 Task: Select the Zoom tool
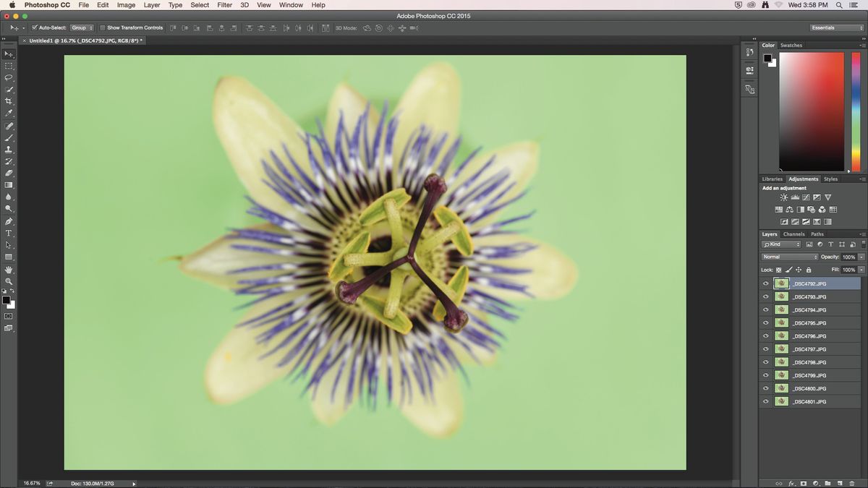[x=9, y=281]
